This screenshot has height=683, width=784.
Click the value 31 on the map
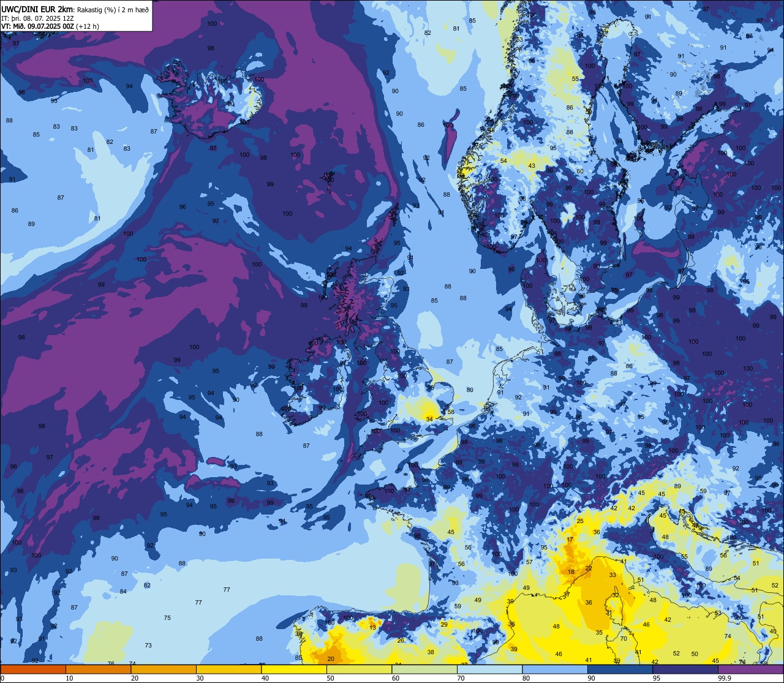[609, 613]
